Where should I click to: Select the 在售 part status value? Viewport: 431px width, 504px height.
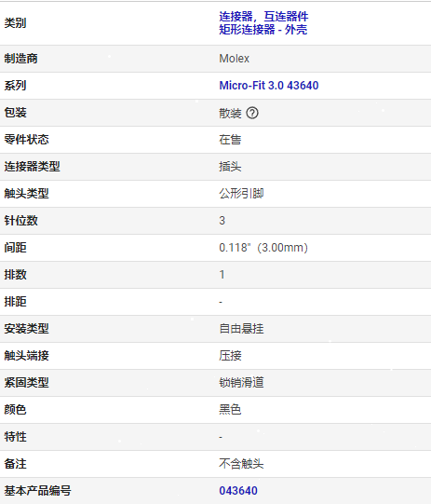(x=230, y=140)
